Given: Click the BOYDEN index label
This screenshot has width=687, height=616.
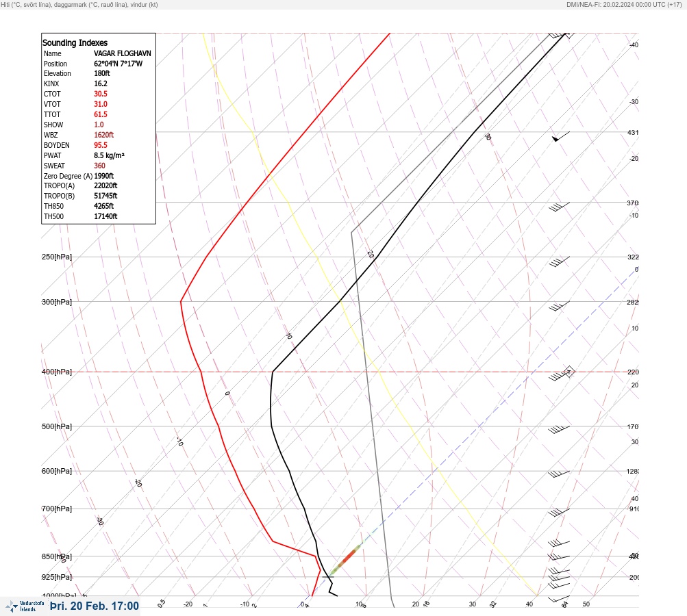Looking at the screenshot, I should tap(57, 145).
